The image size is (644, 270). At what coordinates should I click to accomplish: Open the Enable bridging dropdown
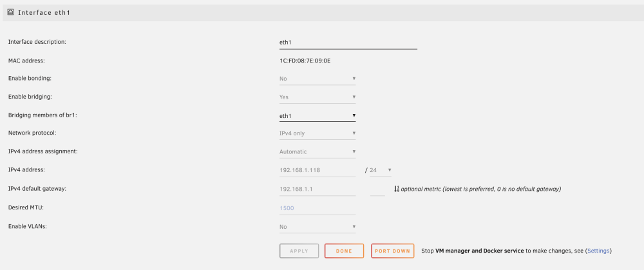[x=317, y=97]
